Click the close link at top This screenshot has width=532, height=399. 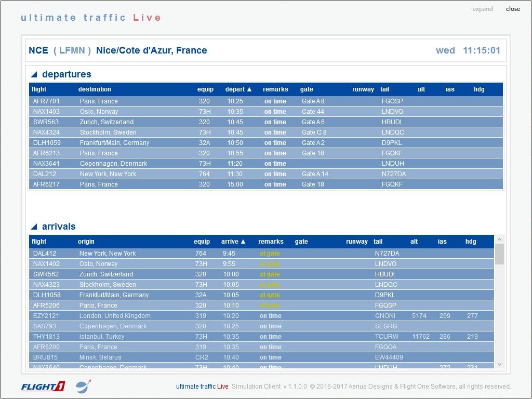coord(513,9)
